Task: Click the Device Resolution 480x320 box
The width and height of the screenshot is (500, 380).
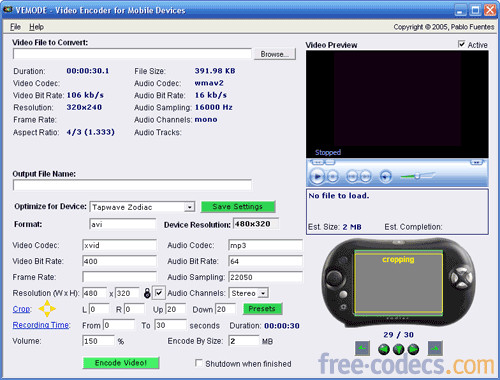Action: click(256, 224)
